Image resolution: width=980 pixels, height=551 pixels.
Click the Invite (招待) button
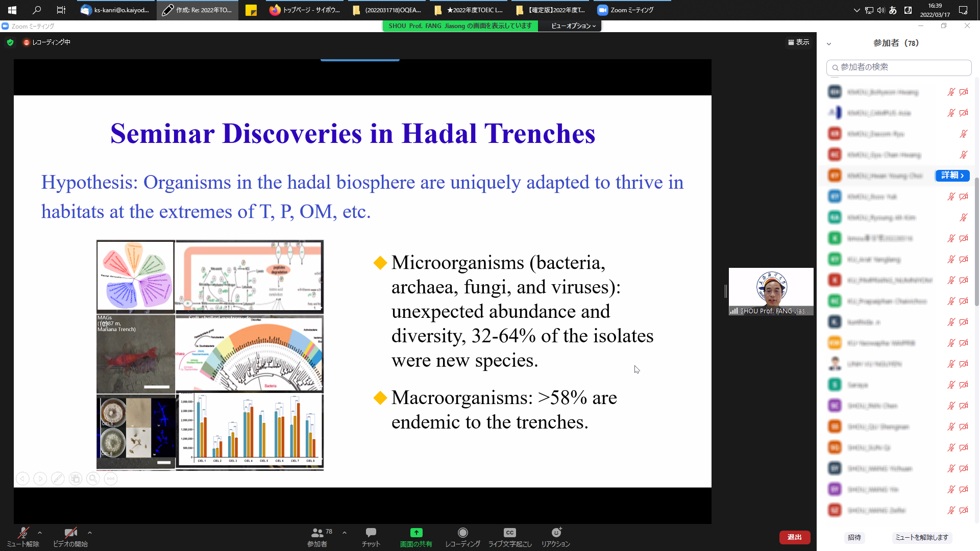click(x=854, y=537)
